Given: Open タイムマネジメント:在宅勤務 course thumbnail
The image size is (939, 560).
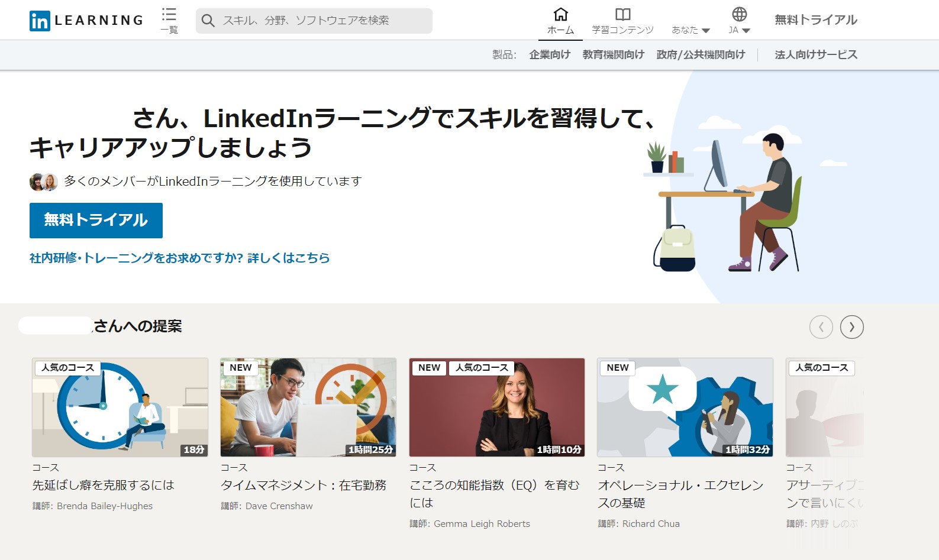Looking at the screenshot, I should (308, 407).
